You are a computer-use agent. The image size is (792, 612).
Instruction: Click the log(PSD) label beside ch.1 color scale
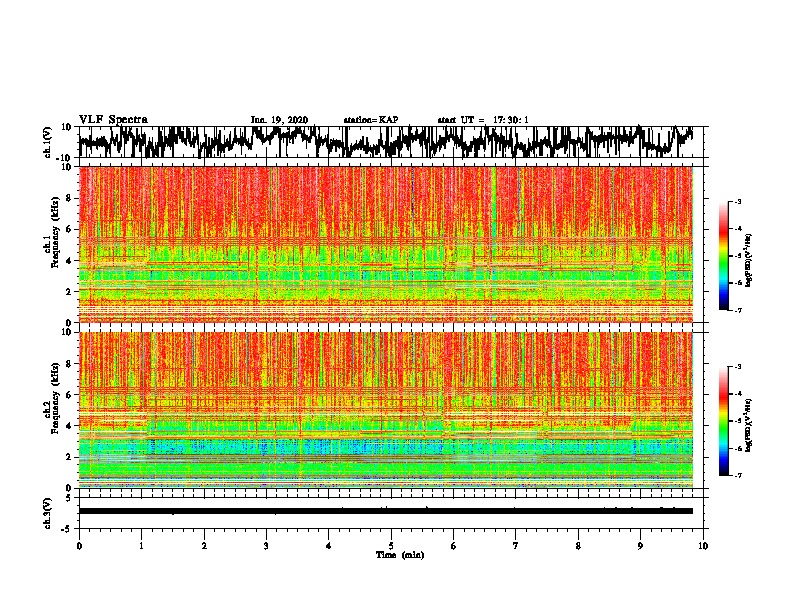pos(749,261)
